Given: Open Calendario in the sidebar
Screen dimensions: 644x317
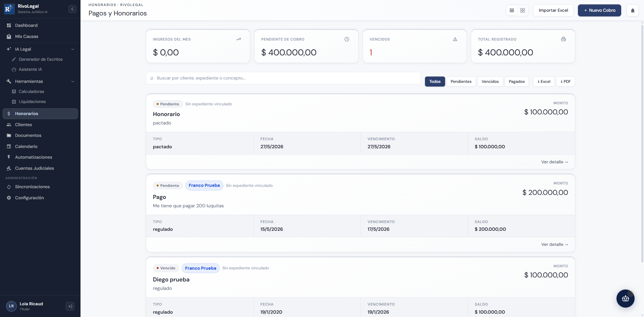Looking at the screenshot, I should coord(40,147).
